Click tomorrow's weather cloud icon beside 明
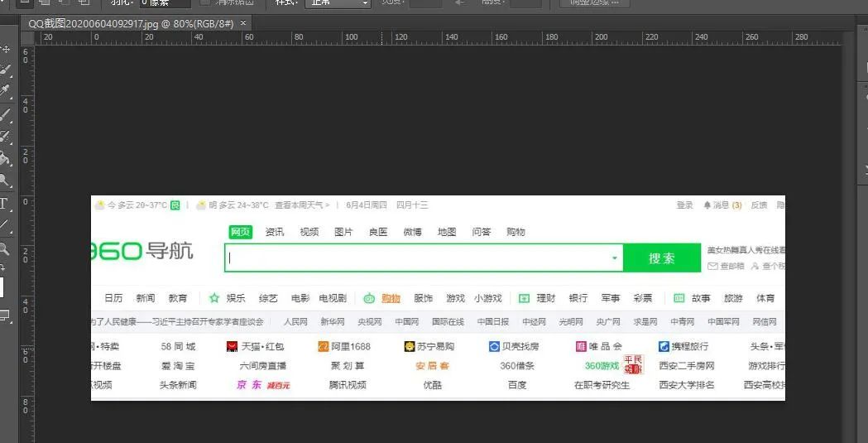868x443 pixels. pyautogui.click(x=201, y=205)
